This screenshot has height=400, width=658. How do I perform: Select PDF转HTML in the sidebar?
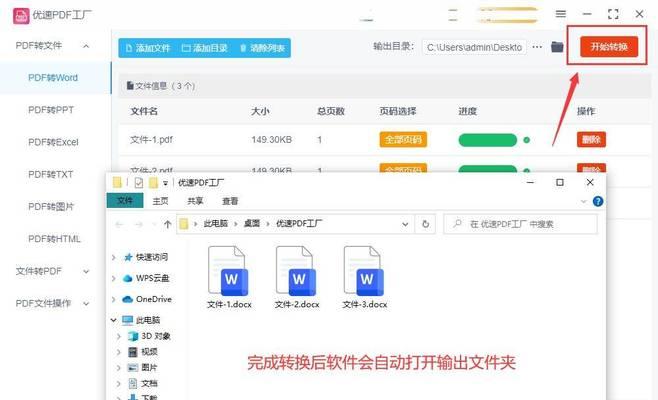click(54, 239)
